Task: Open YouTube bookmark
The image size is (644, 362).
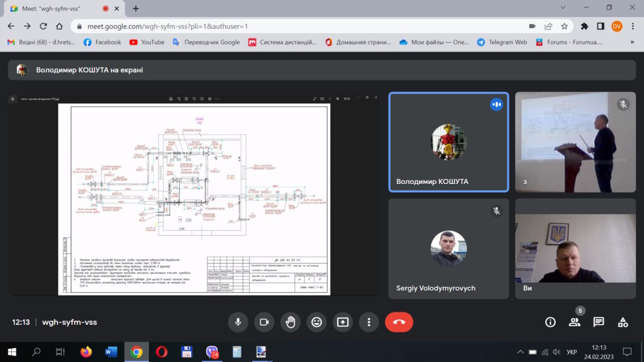Action: coord(147,42)
